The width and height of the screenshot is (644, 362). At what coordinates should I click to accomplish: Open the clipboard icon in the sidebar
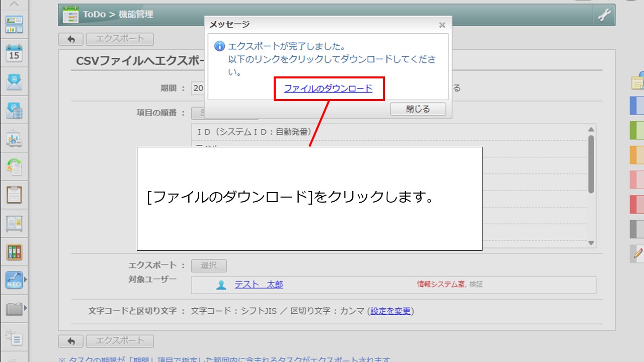pyautogui.click(x=14, y=195)
